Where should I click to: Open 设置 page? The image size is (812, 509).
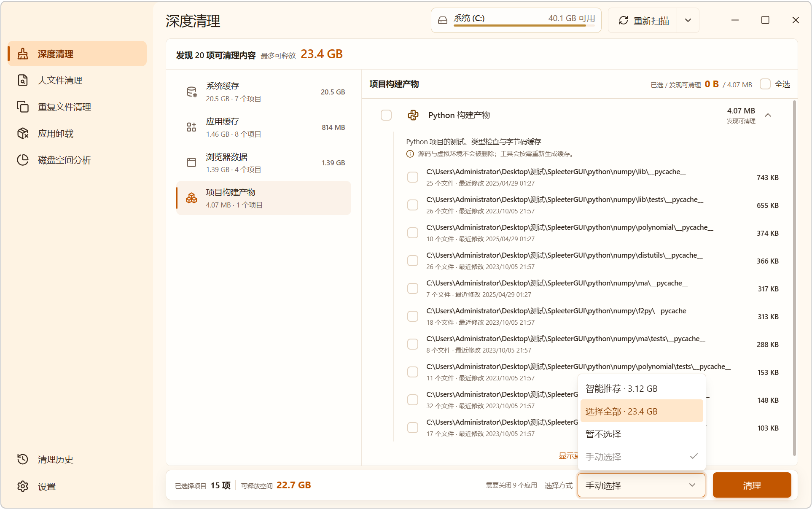[x=77, y=486]
